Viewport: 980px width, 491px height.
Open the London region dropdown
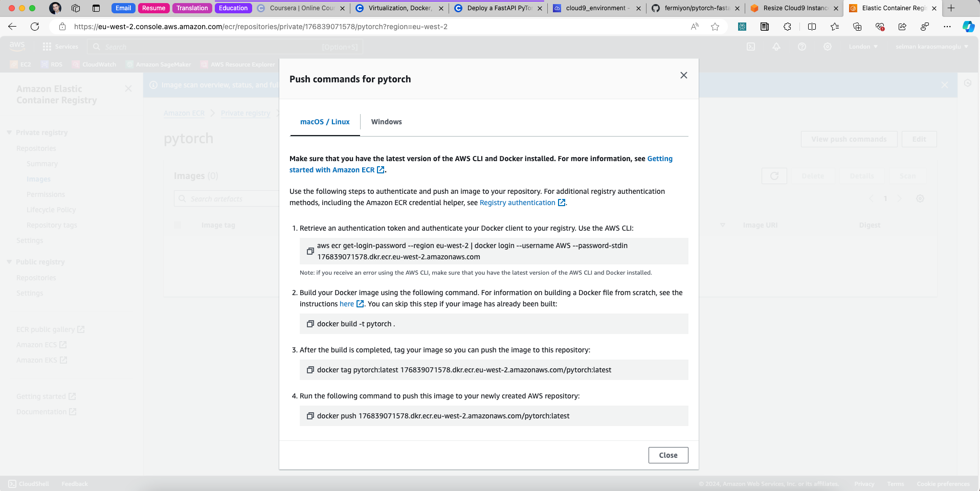[x=863, y=47]
